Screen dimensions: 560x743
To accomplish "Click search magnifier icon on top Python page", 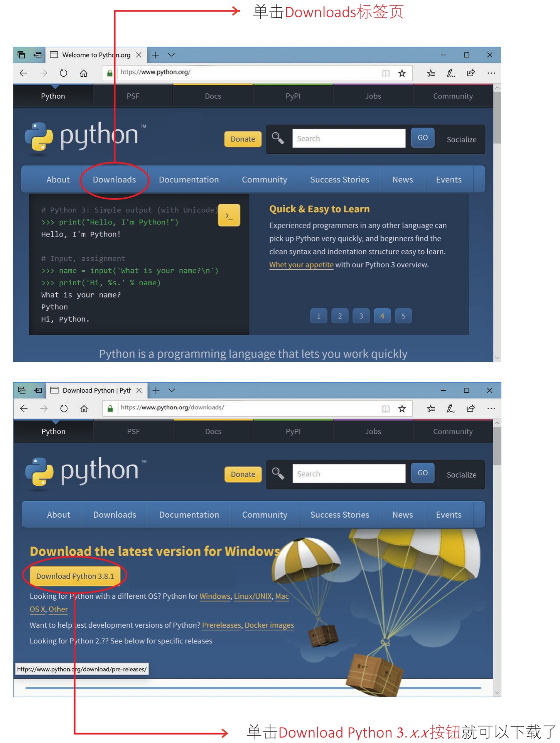I will click(x=278, y=138).
